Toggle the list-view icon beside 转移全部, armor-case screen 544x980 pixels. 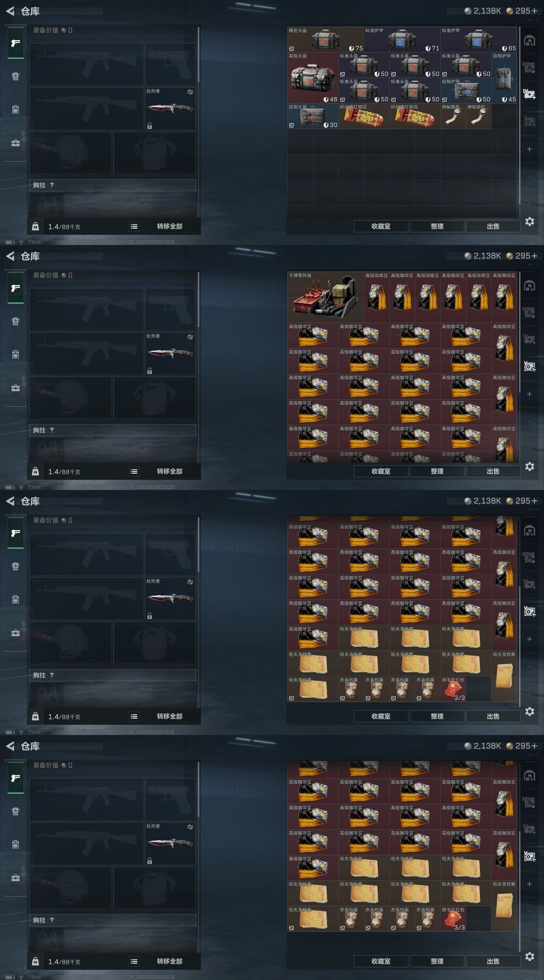click(x=134, y=226)
